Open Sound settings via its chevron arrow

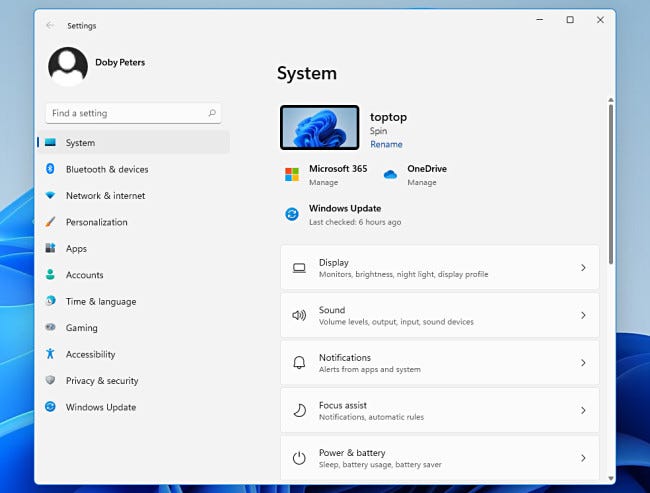583,315
